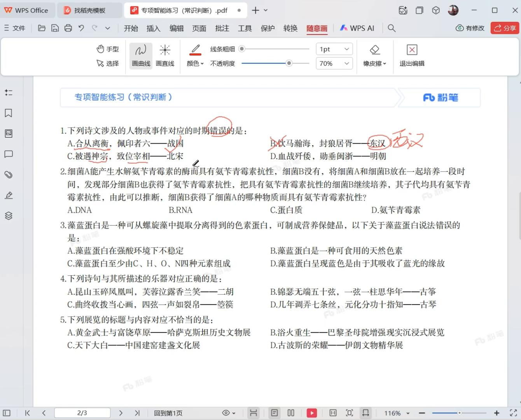521x420 pixels.
Task: Start presentation with red play button
Action: [311, 413]
